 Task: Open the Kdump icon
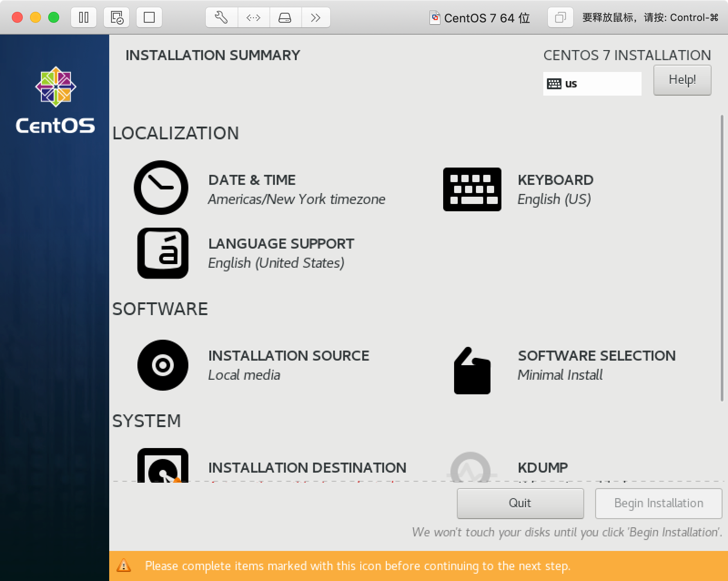(470, 467)
